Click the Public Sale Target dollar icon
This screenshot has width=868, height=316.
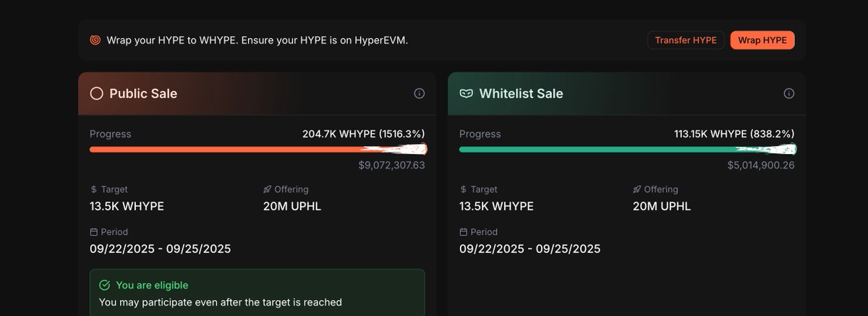pyautogui.click(x=93, y=189)
